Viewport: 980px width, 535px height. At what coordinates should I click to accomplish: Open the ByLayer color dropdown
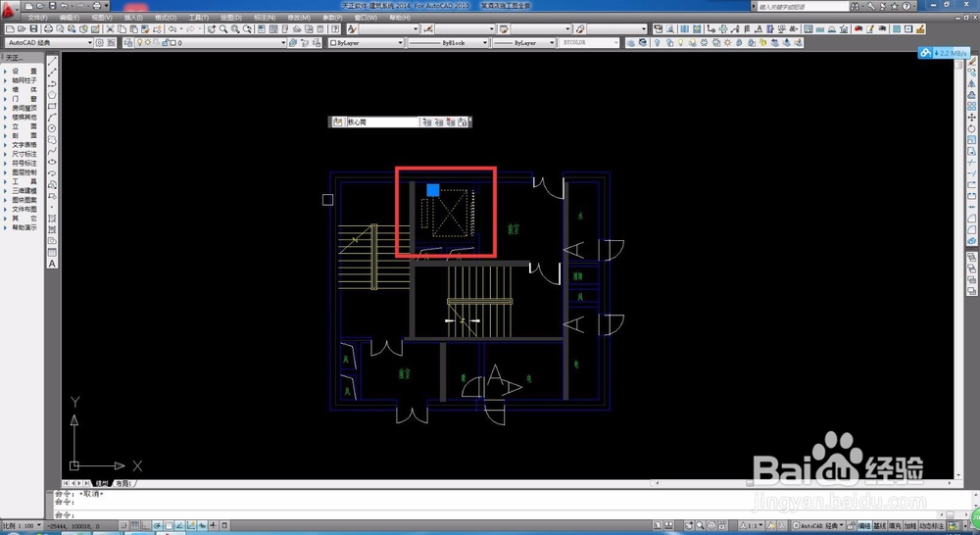coord(367,43)
